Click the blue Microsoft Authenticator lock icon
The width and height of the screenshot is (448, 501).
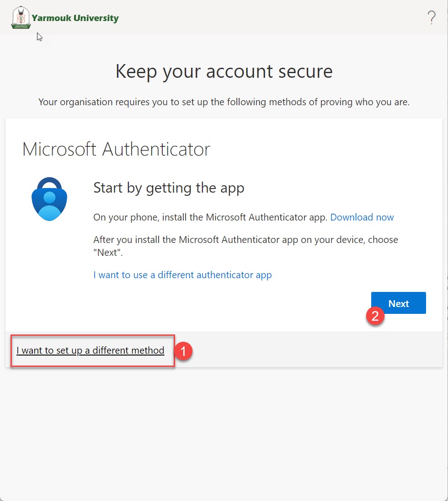(49, 199)
